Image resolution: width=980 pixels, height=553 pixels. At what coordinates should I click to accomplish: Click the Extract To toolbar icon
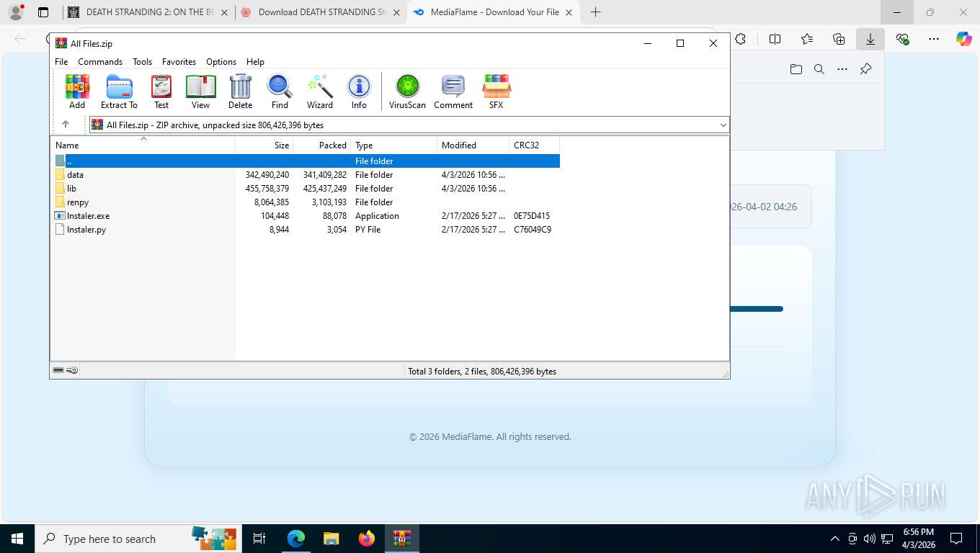tap(119, 91)
